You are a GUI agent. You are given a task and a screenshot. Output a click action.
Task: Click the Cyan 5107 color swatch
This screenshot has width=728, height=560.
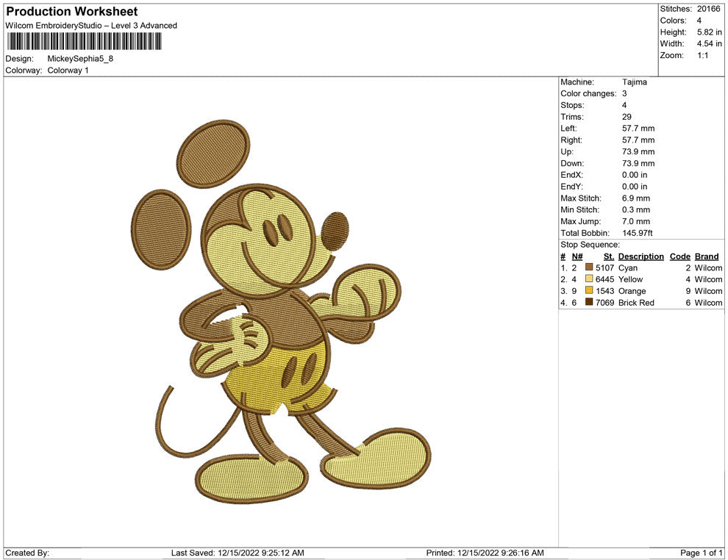589,268
